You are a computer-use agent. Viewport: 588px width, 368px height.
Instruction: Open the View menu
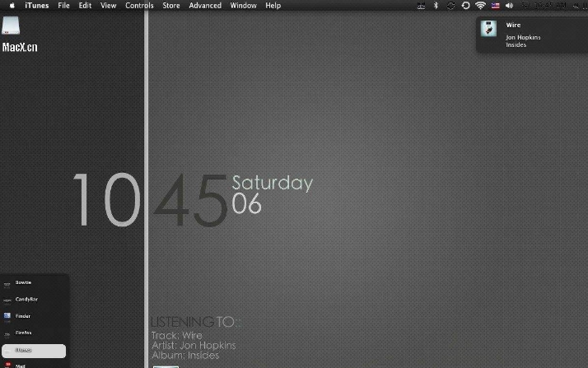point(109,6)
